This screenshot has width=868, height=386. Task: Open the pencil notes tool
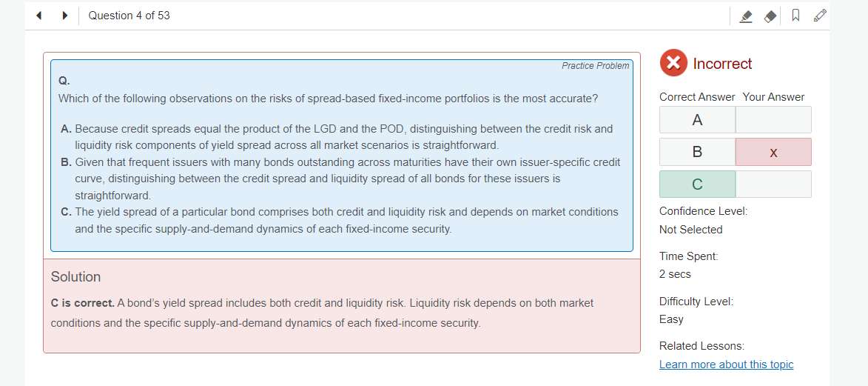tap(819, 15)
